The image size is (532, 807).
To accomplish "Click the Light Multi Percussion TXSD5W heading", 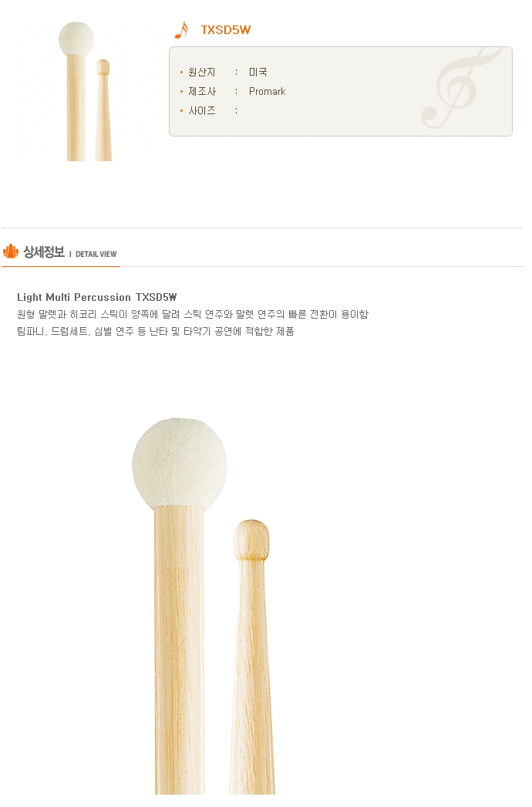I will coord(96,298).
